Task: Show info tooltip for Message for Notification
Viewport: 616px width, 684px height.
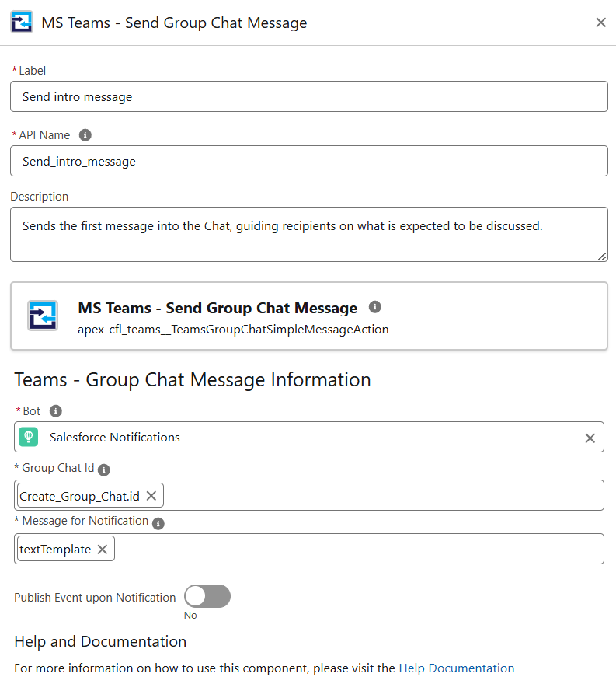Action: coord(158,523)
